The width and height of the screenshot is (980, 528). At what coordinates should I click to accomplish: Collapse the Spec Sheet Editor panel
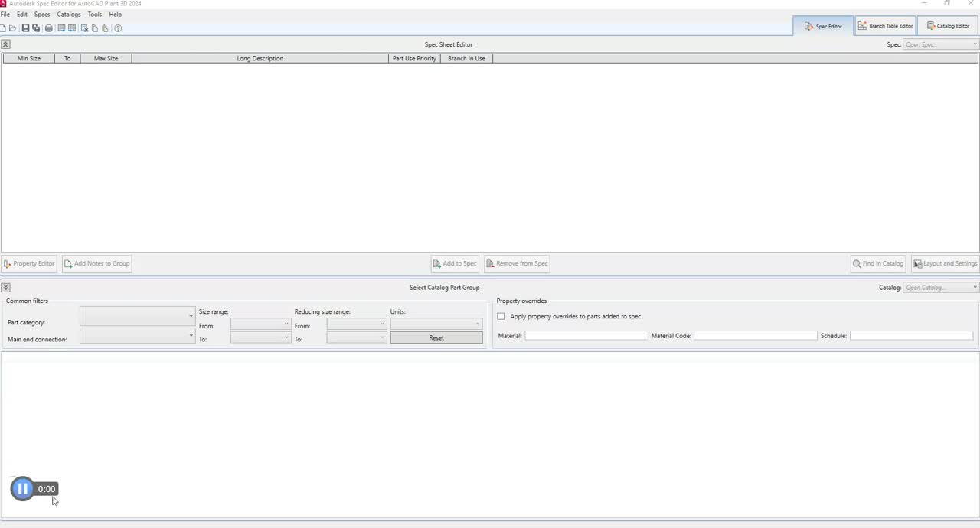point(5,44)
